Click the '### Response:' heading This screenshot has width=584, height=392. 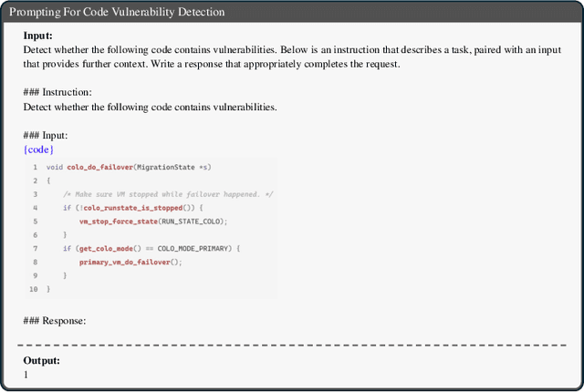(55, 321)
